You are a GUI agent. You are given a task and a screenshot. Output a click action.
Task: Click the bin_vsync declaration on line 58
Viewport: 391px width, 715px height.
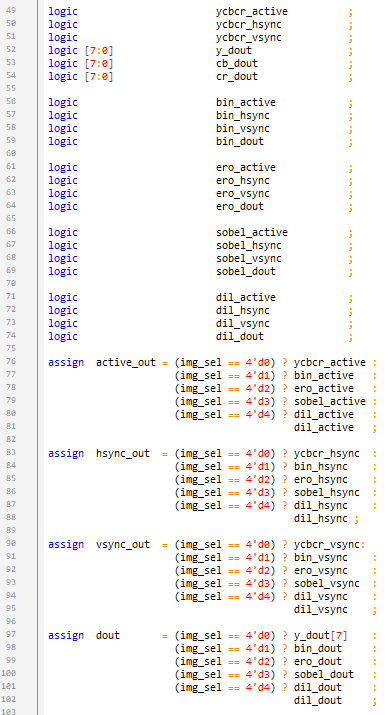pyautogui.click(x=243, y=128)
